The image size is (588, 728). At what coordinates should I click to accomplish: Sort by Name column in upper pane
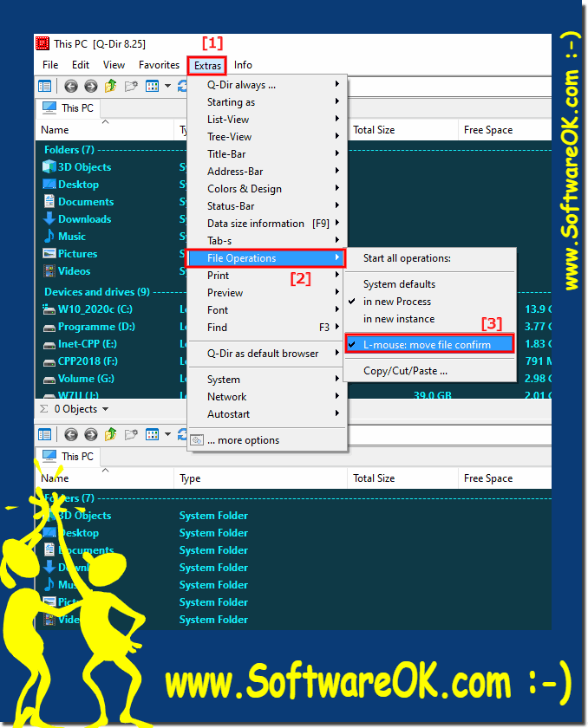coord(104,130)
